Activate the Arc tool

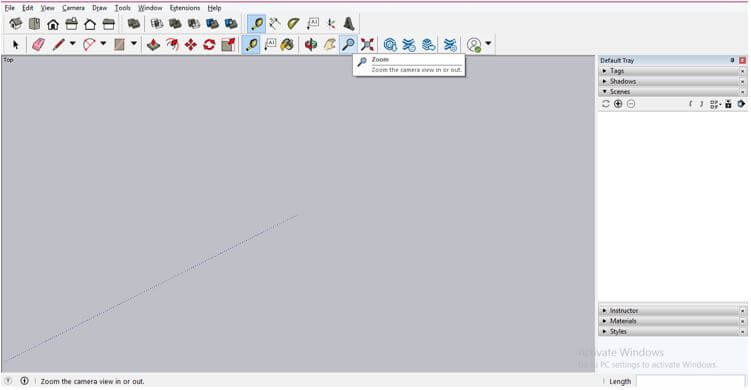tap(89, 45)
